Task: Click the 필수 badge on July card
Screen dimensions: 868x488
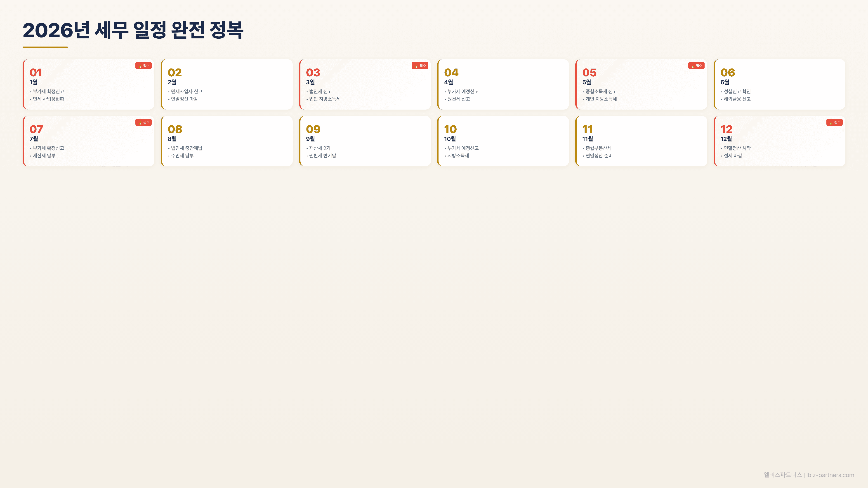Action: [x=144, y=122]
